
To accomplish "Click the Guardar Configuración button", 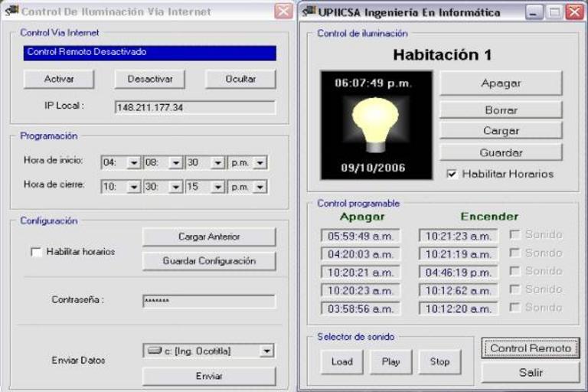I will (209, 261).
